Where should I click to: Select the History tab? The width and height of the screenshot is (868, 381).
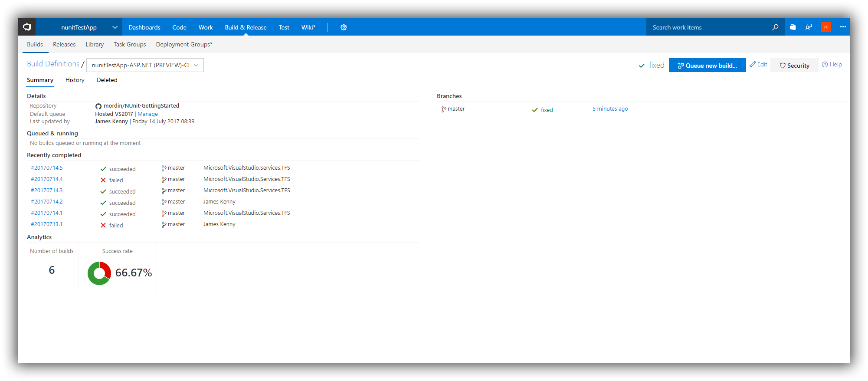pos(75,80)
